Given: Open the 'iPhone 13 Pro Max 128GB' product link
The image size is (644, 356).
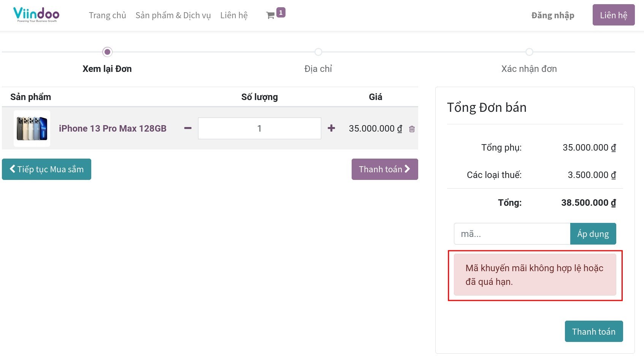Looking at the screenshot, I should (113, 128).
